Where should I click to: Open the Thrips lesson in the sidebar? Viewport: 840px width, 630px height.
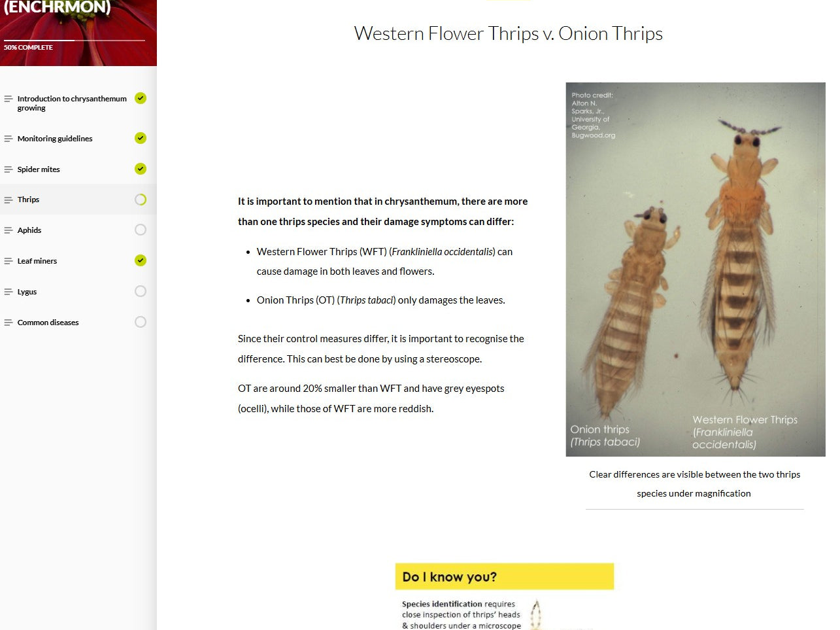pos(29,199)
